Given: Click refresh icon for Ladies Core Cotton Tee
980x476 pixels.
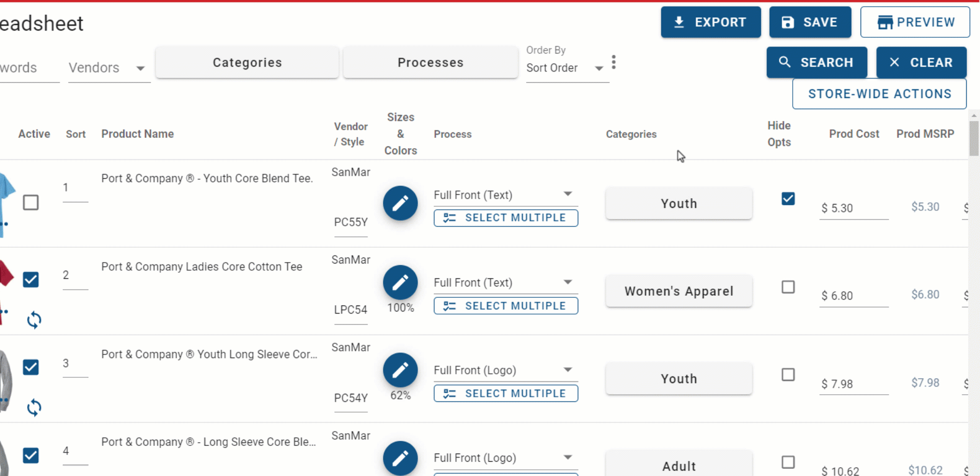Looking at the screenshot, I should tap(34, 320).
